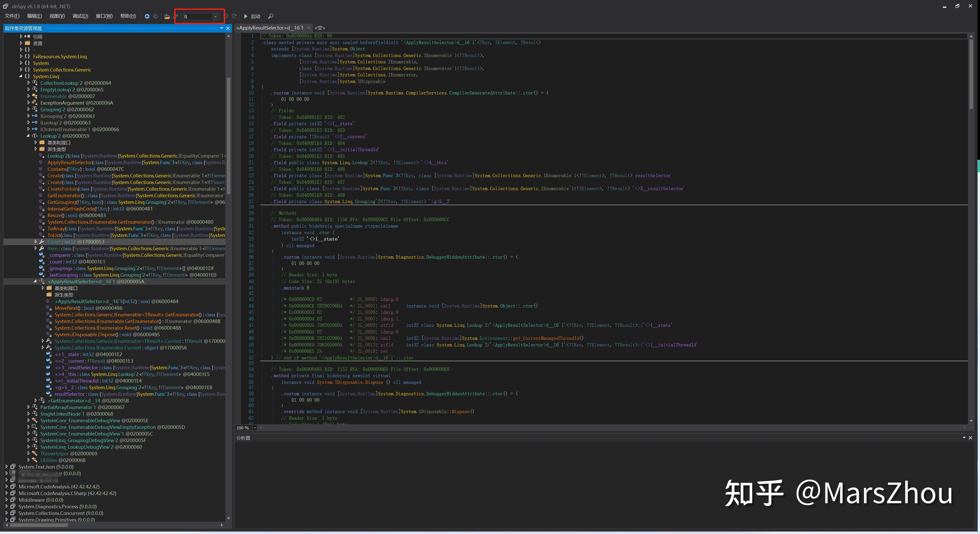The width and height of the screenshot is (980, 534).
Task: Switch to the <空> tab
Action: [x=319, y=28]
